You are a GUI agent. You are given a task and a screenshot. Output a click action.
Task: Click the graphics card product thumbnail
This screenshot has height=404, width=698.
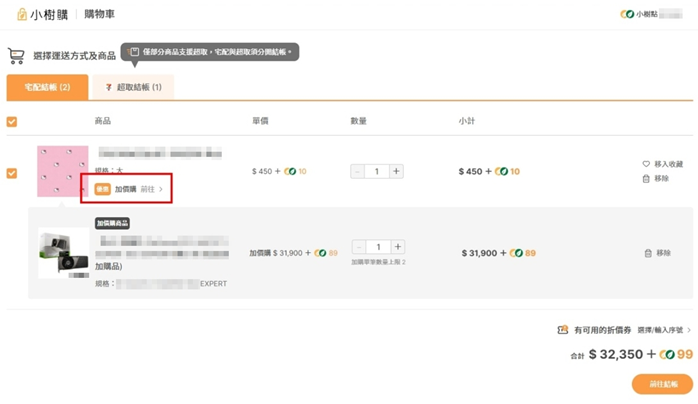coord(63,253)
